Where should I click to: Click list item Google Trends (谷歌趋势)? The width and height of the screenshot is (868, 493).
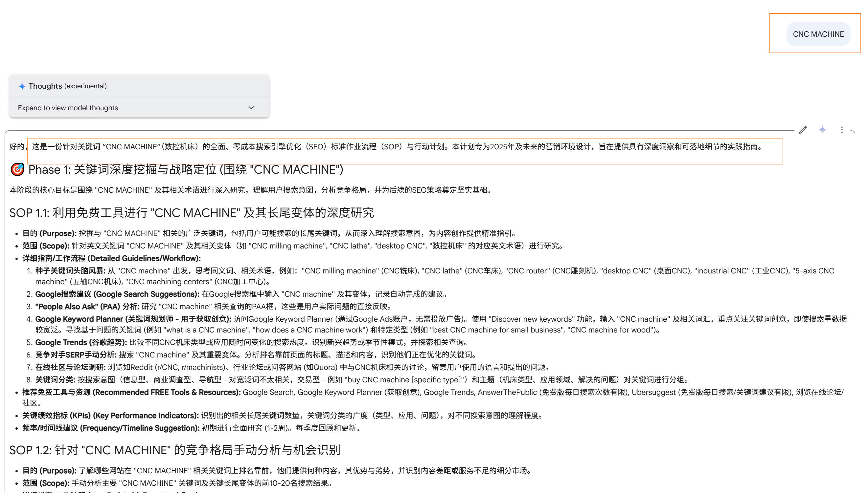252,342
